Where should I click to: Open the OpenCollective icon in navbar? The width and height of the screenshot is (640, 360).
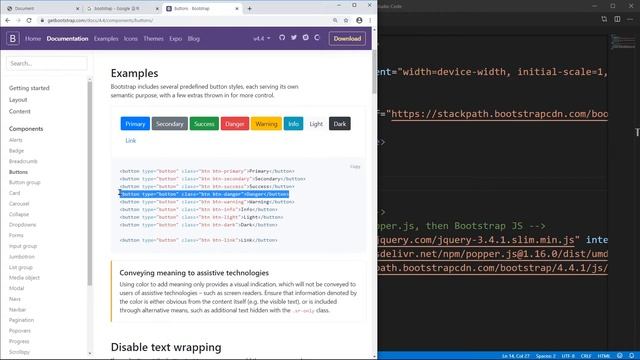click(317, 38)
